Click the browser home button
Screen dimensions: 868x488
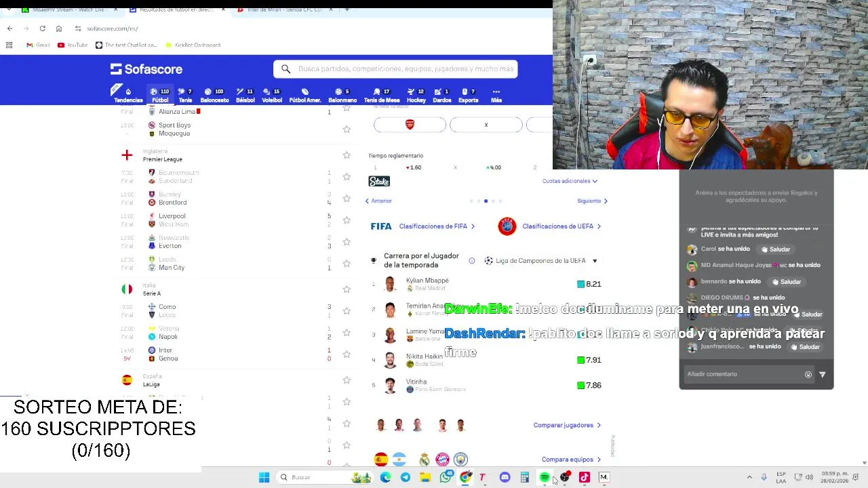58,28
